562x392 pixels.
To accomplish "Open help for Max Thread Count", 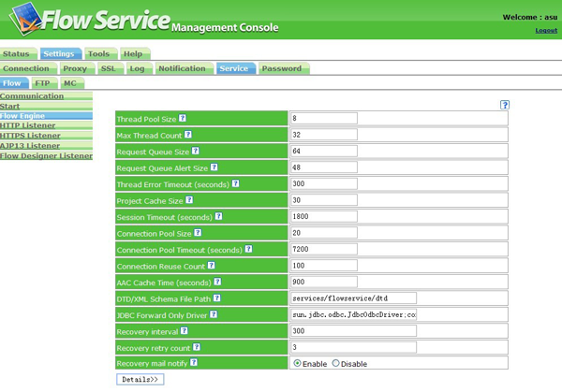I will (188, 134).
